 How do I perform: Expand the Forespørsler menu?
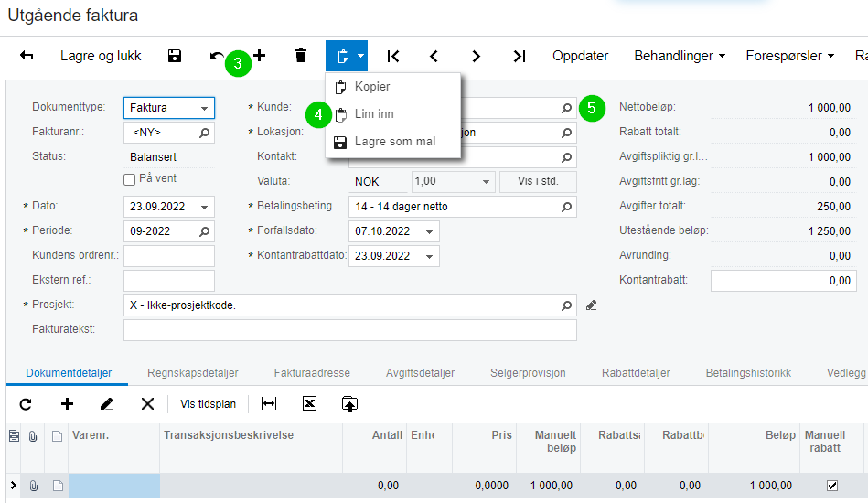pos(789,56)
